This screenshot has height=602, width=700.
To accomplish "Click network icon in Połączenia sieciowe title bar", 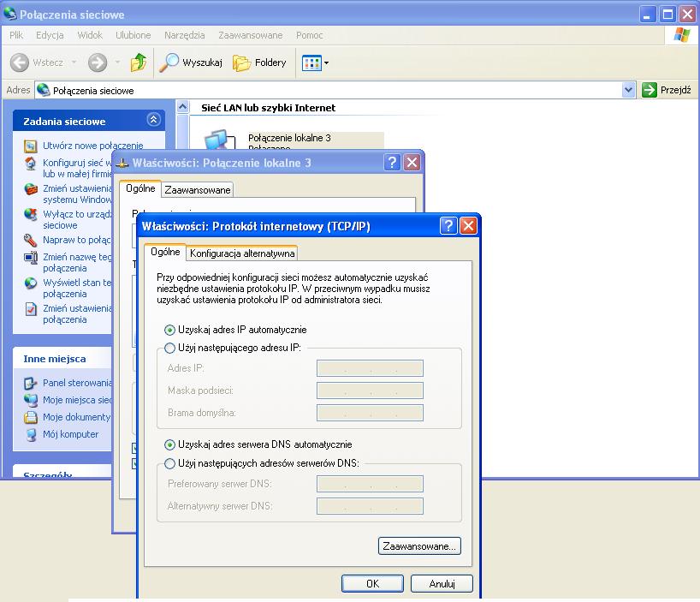I will tap(9, 14).
